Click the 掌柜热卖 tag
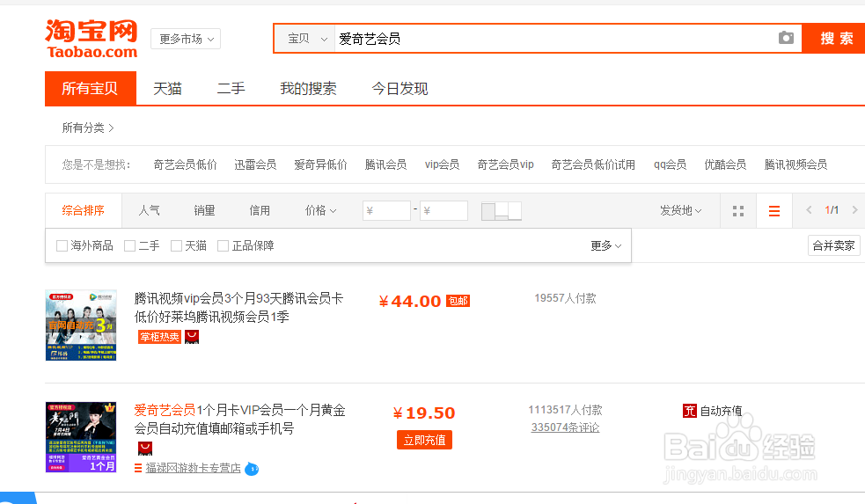The width and height of the screenshot is (865, 504). pyautogui.click(x=159, y=337)
